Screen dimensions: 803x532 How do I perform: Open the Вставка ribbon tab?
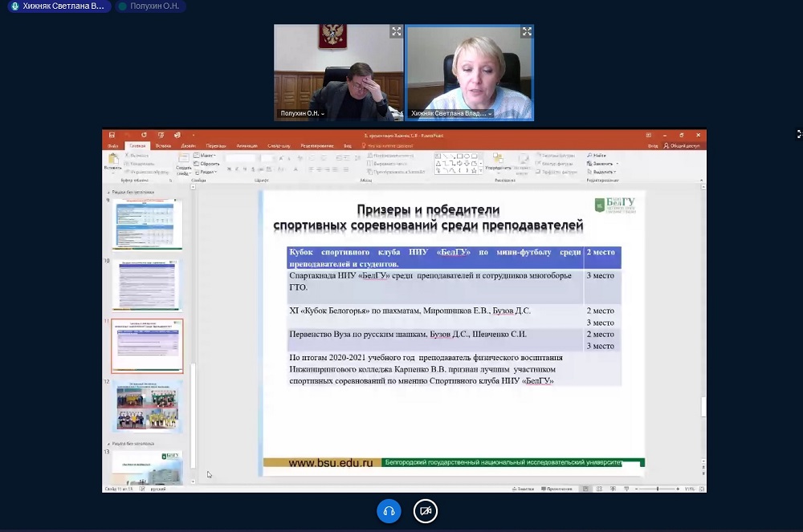tap(163, 146)
